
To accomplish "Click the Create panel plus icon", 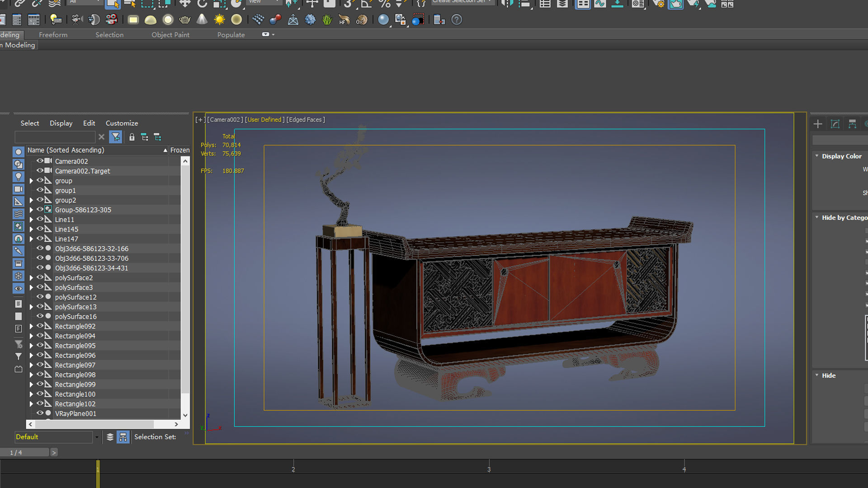I will click(x=818, y=124).
